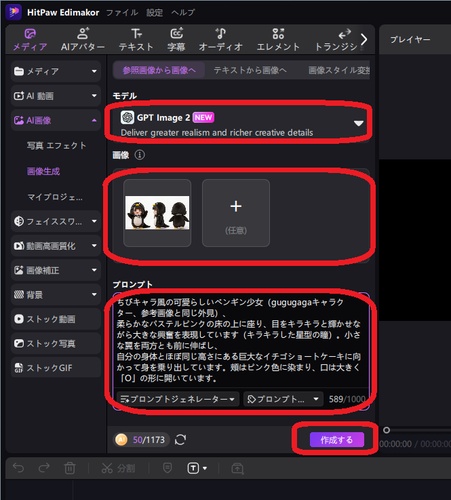The width and height of the screenshot is (451, 500).
Task: Click the 作成する button
Action: (337, 440)
